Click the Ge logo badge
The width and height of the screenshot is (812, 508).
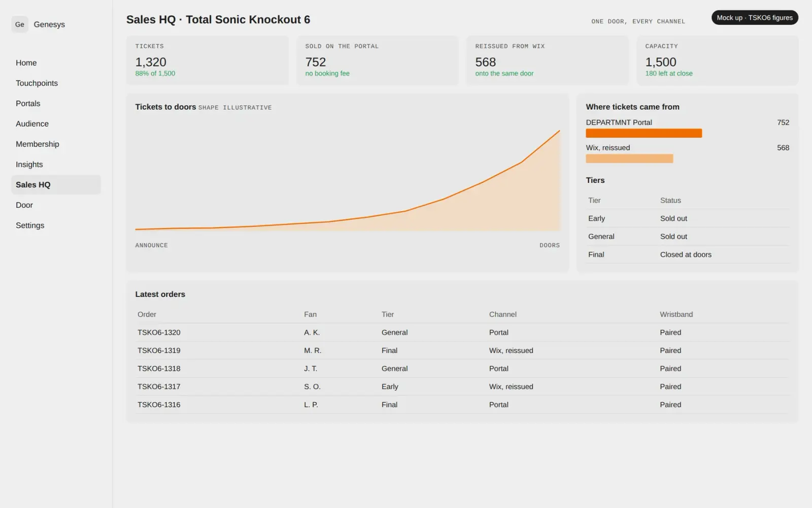(x=20, y=24)
